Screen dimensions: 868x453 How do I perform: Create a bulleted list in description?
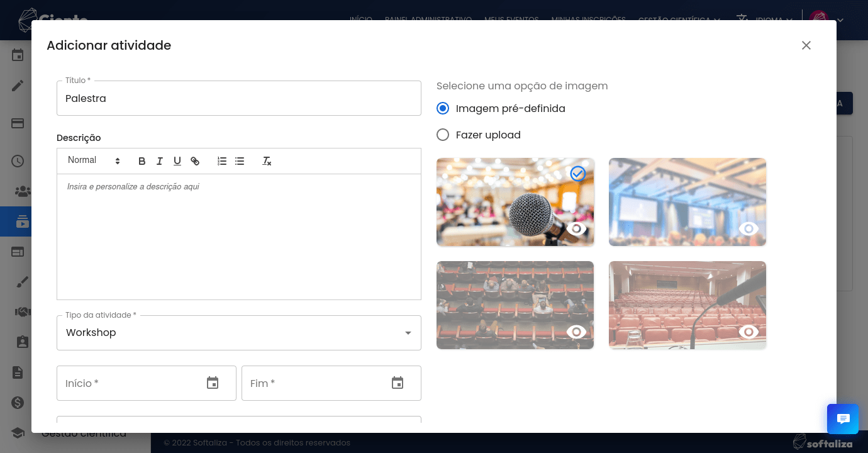point(240,161)
